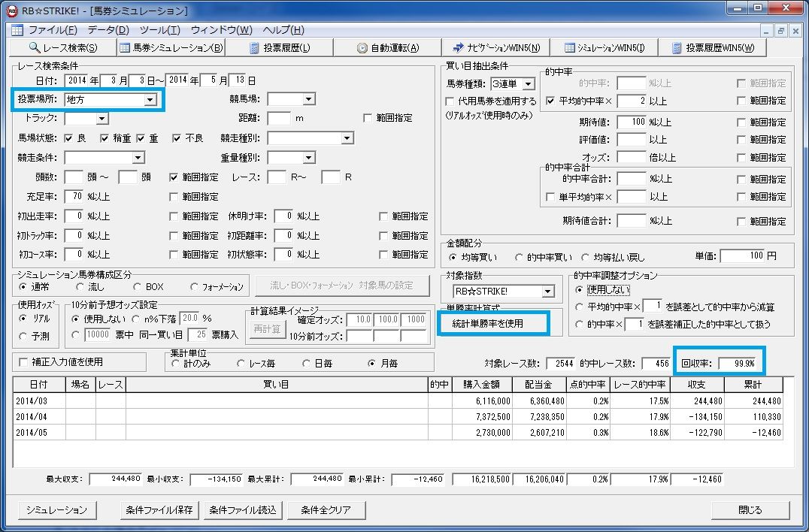
Task: Select the n%下落 radio option
Action: pos(136,319)
